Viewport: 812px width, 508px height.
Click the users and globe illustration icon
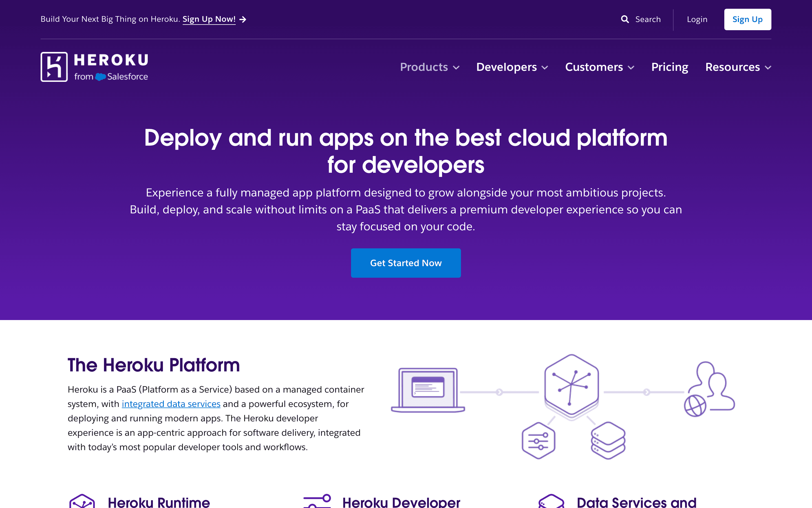[x=709, y=389]
